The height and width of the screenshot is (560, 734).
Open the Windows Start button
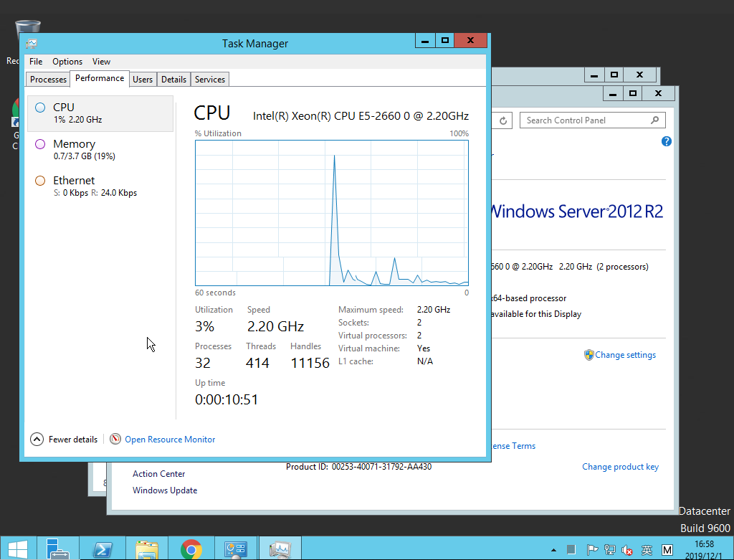point(18,549)
